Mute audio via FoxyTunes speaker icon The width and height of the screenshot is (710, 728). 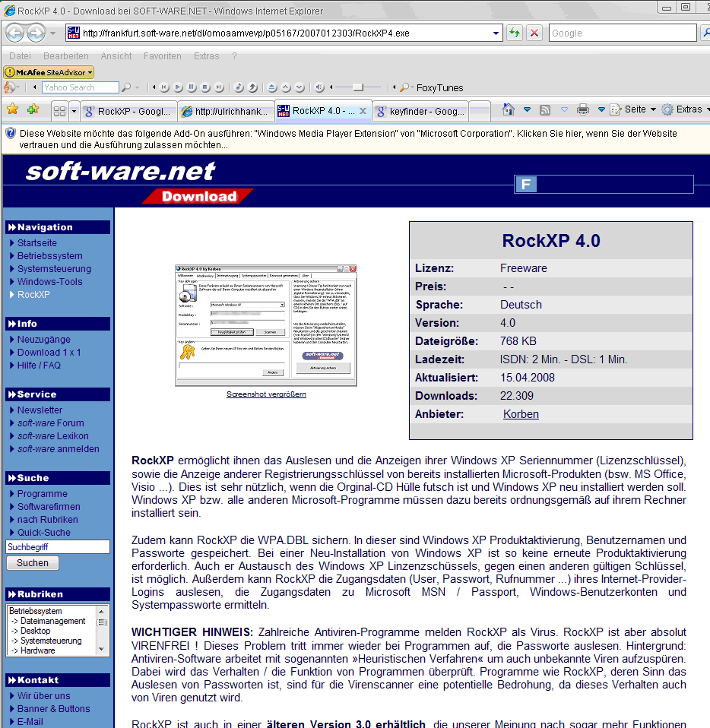pyautogui.click(x=319, y=87)
